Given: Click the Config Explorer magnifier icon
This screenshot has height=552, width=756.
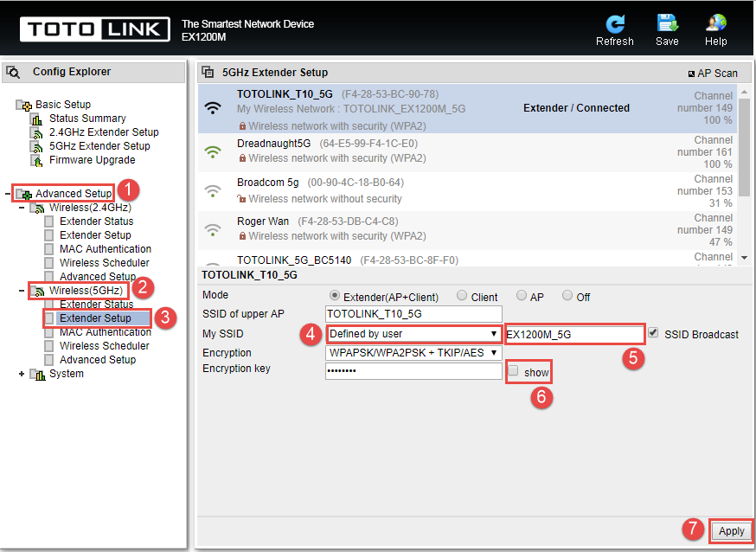Looking at the screenshot, I should (13, 73).
